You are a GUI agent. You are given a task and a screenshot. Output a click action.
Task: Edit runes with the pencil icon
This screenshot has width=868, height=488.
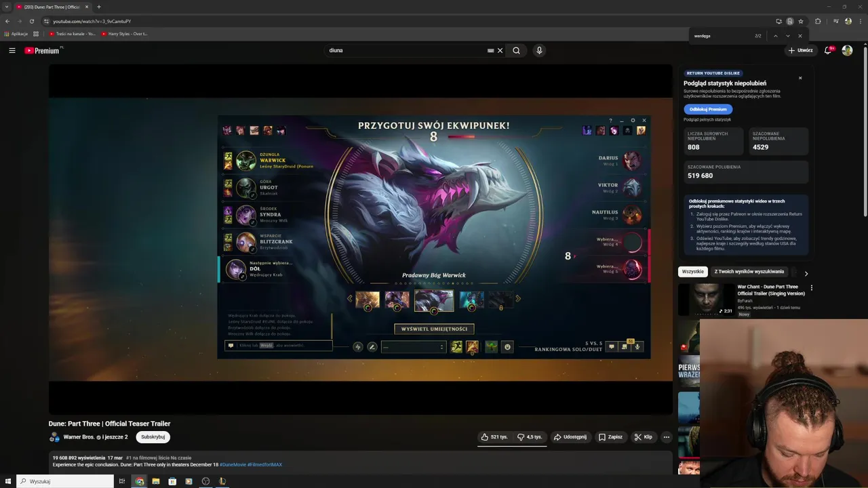point(372,347)
